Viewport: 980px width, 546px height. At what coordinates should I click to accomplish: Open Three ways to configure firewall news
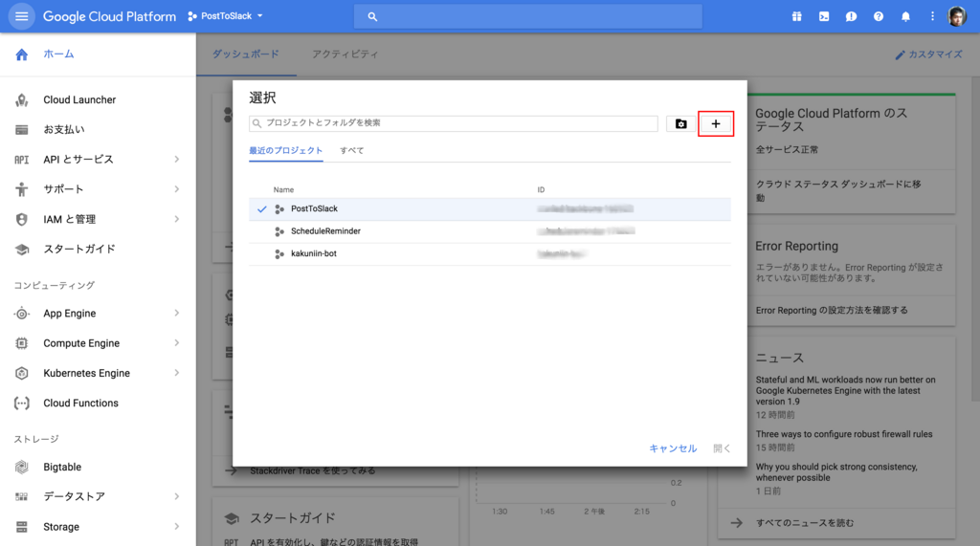coord(844,434)
